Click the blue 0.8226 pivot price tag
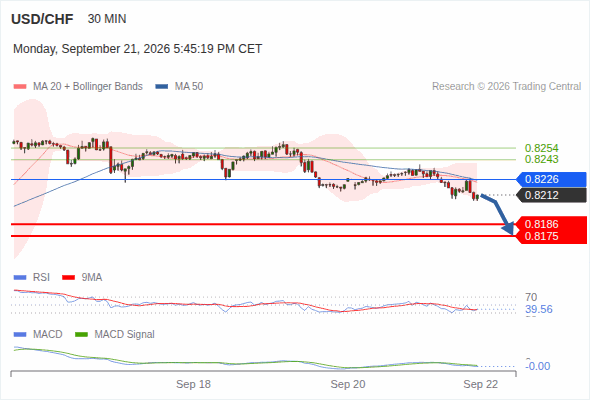The width and height of the screenshot is (590, 400). click(x=551, y=179)
